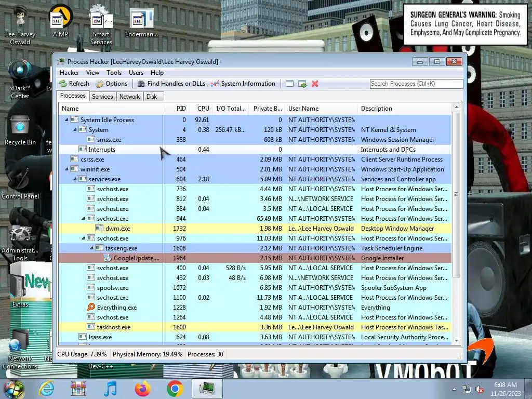The image size is (532, 399).
Task: Sort by the Name column header
Action: (x=111, y=109)
